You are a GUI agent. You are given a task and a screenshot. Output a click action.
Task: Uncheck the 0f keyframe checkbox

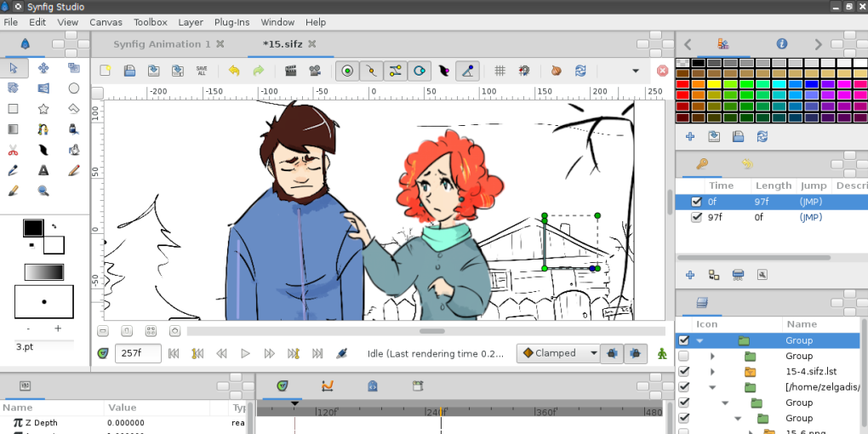(697, 202)
